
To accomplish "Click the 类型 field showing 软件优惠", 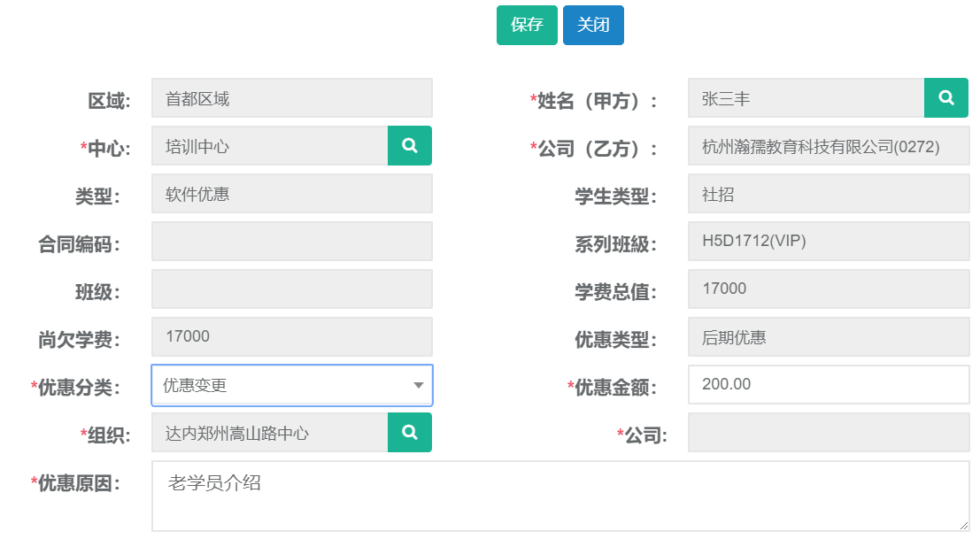I will (x=291, y=194).
